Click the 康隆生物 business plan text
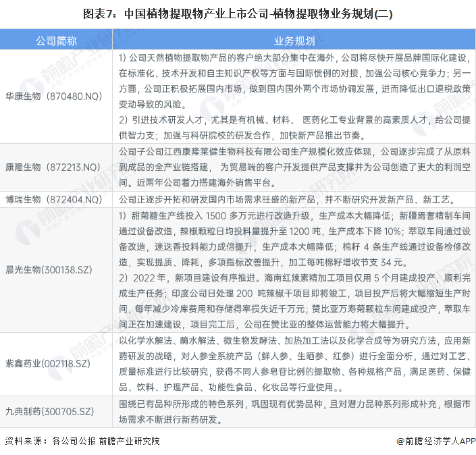This screenshot has height=455, width=476. 294,167
